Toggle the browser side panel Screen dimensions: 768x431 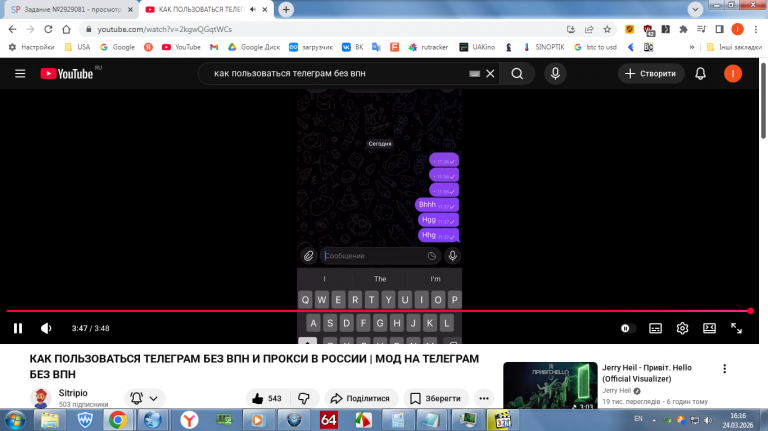pos(719,29)
